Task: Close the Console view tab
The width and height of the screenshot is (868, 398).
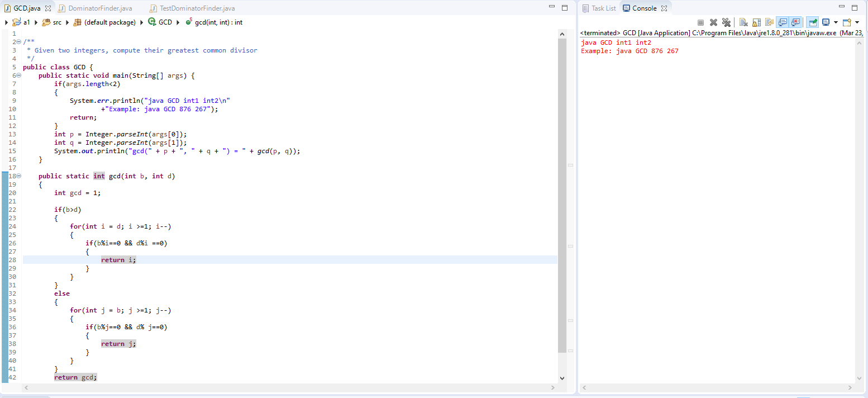Action: [x=664, y=8]
